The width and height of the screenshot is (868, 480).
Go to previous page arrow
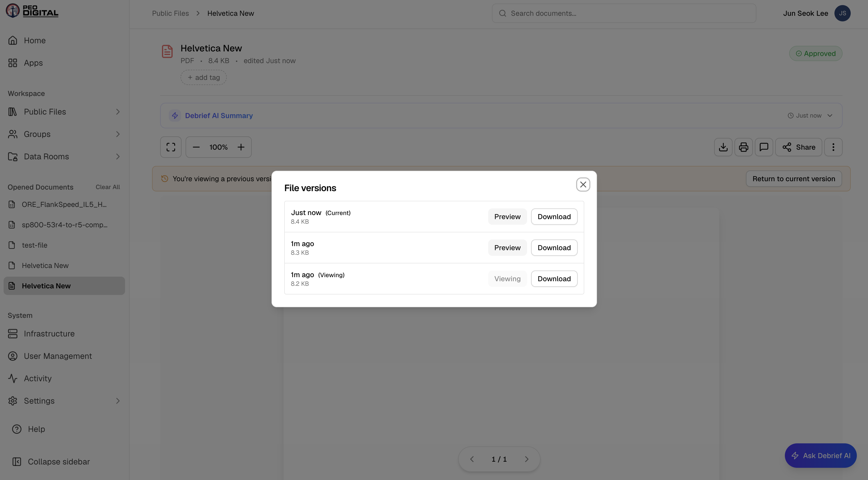[x=472, y=459]
